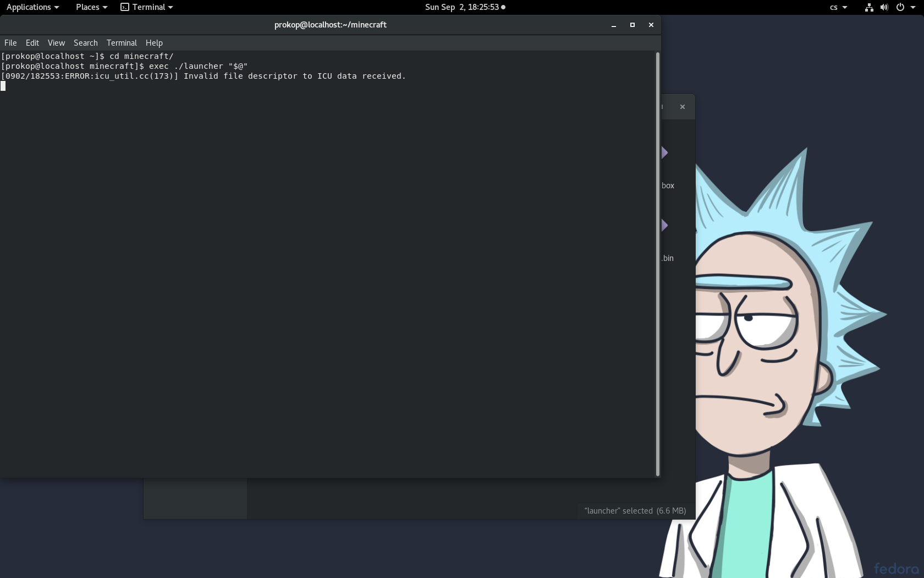The width and height of the screenshot is (924, 578).
Task: Click the "box" file label in the file manager
Action: (x=668, y=186)
